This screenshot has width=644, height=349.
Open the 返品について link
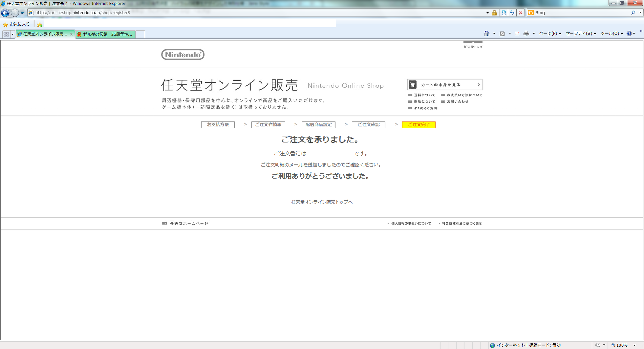pos(421,102)
